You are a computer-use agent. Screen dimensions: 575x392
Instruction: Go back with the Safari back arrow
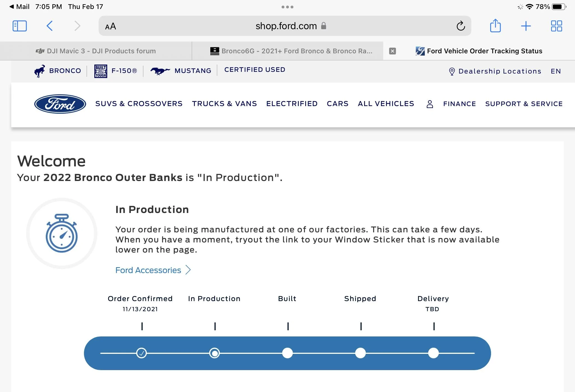click(49, 26)
